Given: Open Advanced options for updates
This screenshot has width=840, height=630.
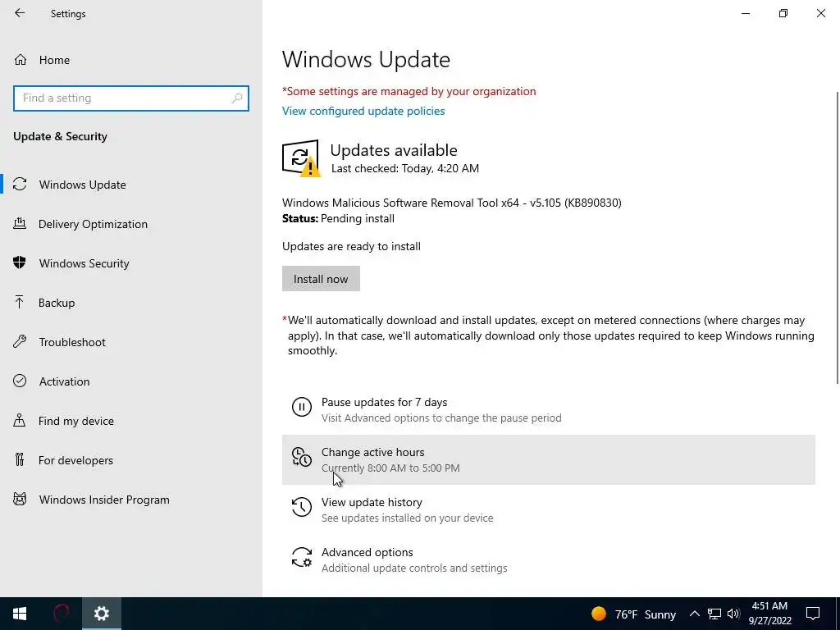Looking at the screenshot, I should (x=549, y=559).
